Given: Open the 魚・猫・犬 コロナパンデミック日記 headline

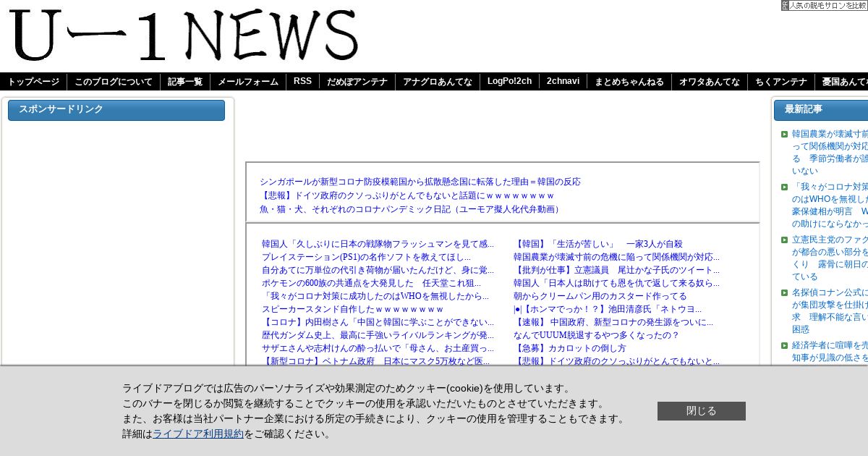Looking at the screenshot, I should pos(412,209).
